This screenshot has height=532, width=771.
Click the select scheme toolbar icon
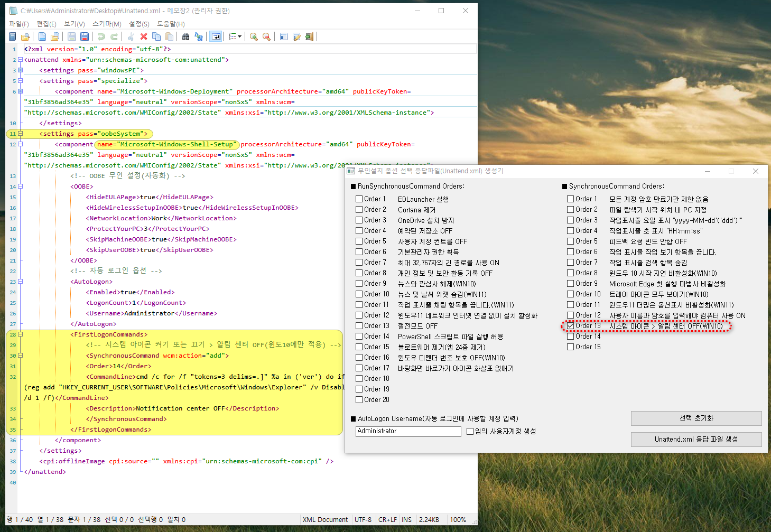pyautogui.click(x=284, y=36)
